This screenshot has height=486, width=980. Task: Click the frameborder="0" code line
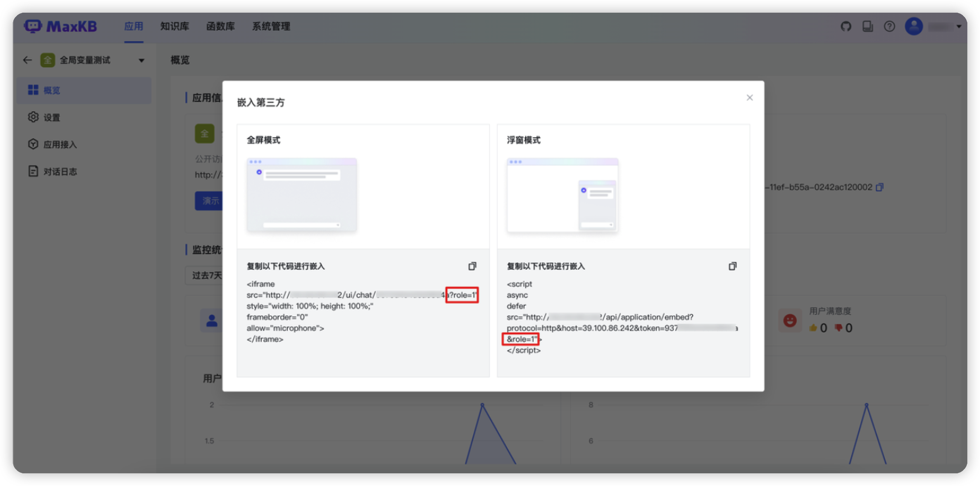coord(277,317)
